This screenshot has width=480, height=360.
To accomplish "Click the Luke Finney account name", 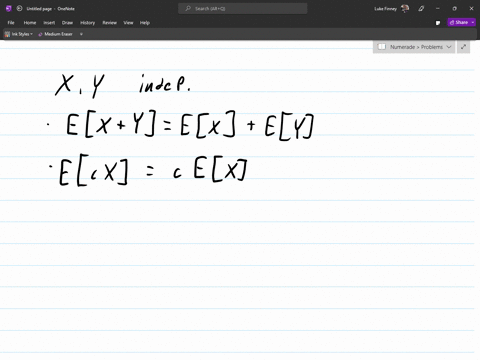I will click(385, 9).
